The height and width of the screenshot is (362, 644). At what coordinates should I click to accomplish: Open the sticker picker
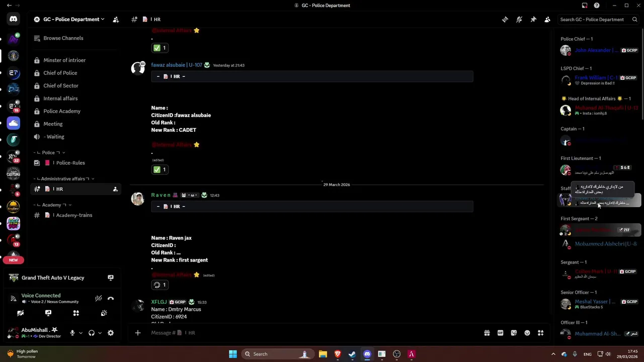pos(514,333)
